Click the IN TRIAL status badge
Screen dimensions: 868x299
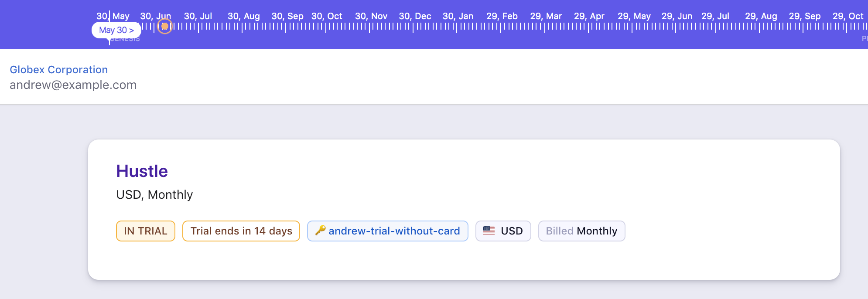pyautogui.click(x=146, y=231)
